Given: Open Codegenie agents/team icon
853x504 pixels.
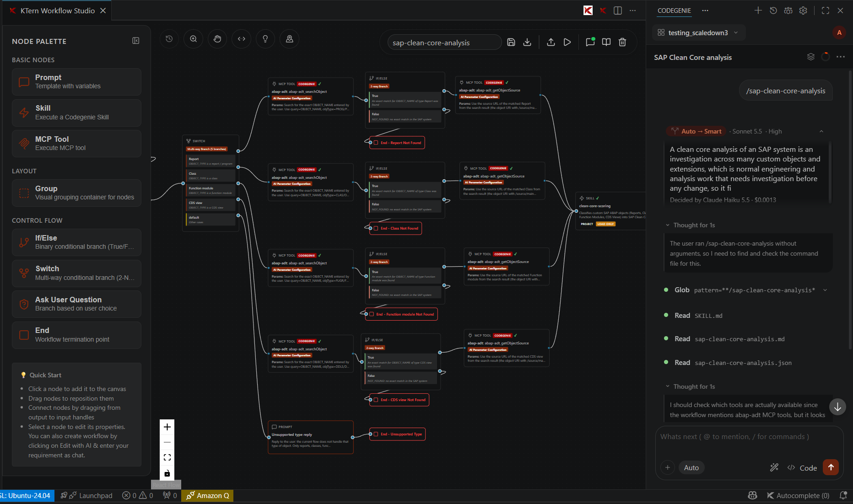Looking at the screenshot, I should tap(788, 11).
